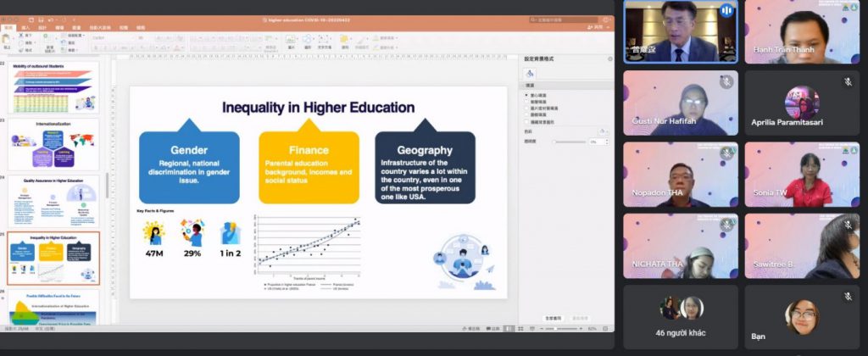Viewport: 868px width, 356px height.
Task: Click the mute icon on Aprilia Paramitasari tile
Action: coord(848,82)
